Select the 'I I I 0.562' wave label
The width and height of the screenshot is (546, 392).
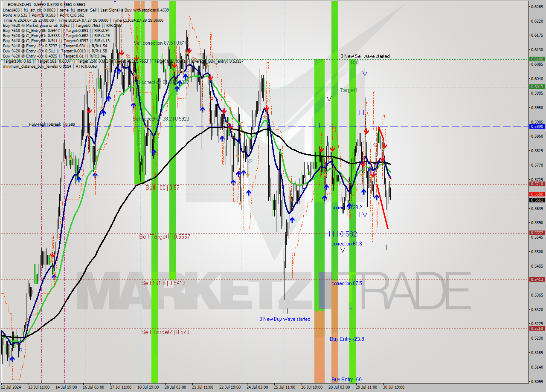click(343, 234)
